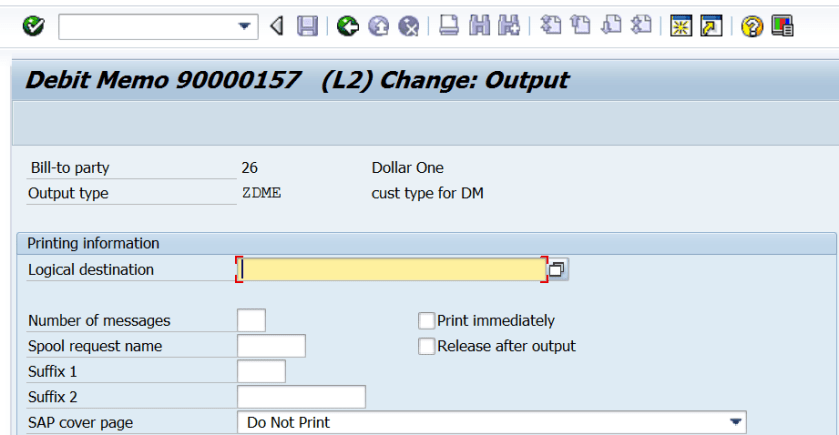Click the green Back arrow icon
The height and width of the screenshot is (435, 839).
[348, 26]
